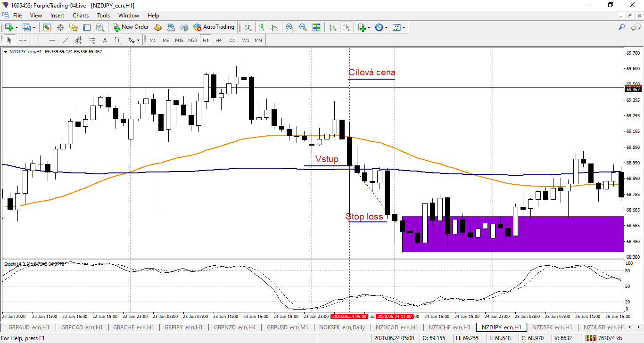The image size is (644, 343).
Task: Open the Tools menu
Action: point(104,16)
